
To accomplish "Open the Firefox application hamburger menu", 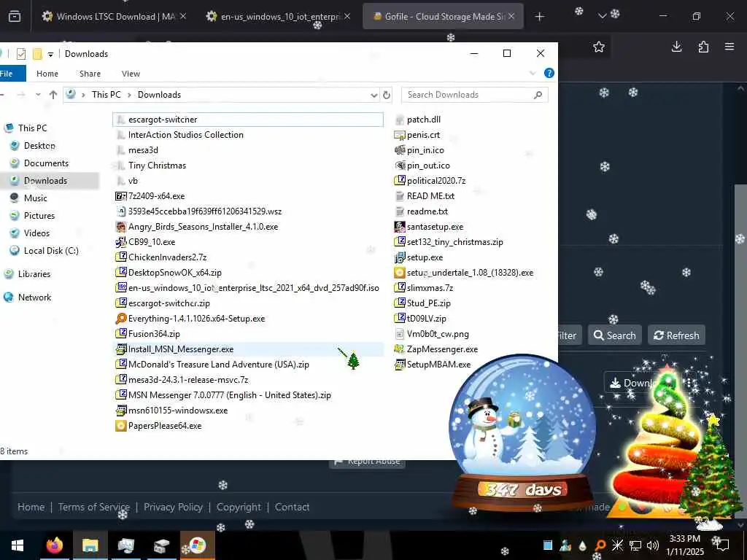I will 729,47.
